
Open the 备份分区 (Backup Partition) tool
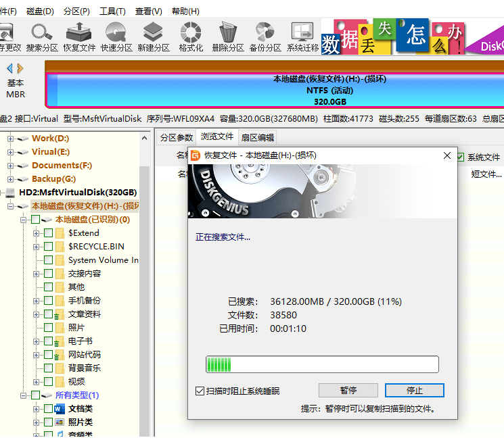point(265,37)
